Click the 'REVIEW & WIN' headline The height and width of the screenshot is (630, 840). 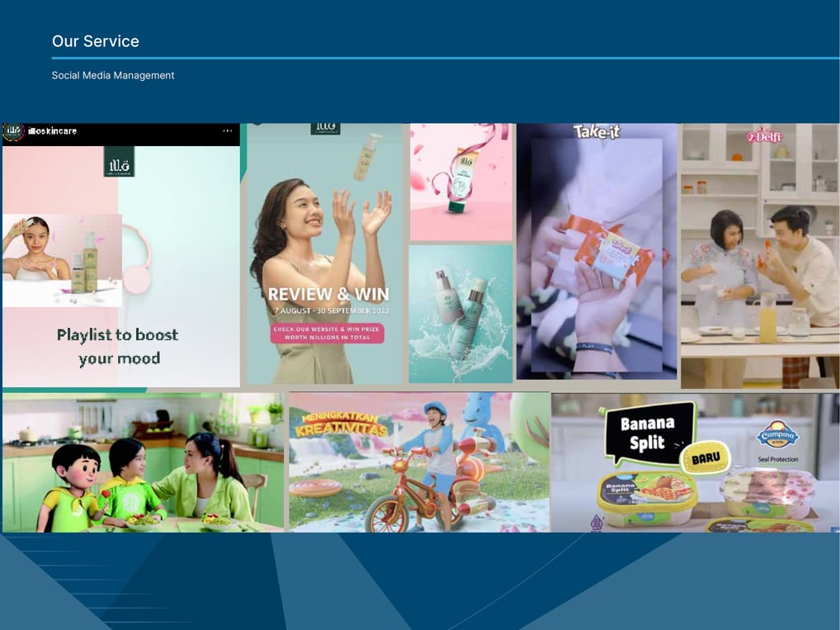pos(328,294)
